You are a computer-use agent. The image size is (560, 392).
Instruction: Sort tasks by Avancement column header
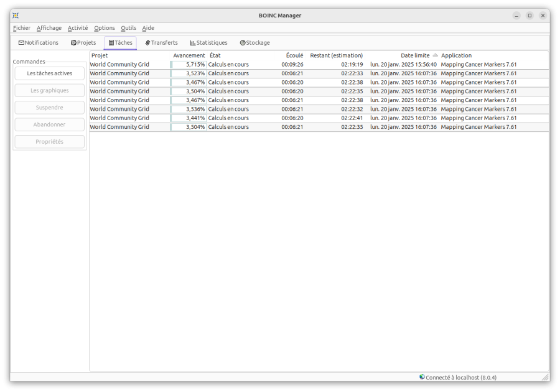189,55
